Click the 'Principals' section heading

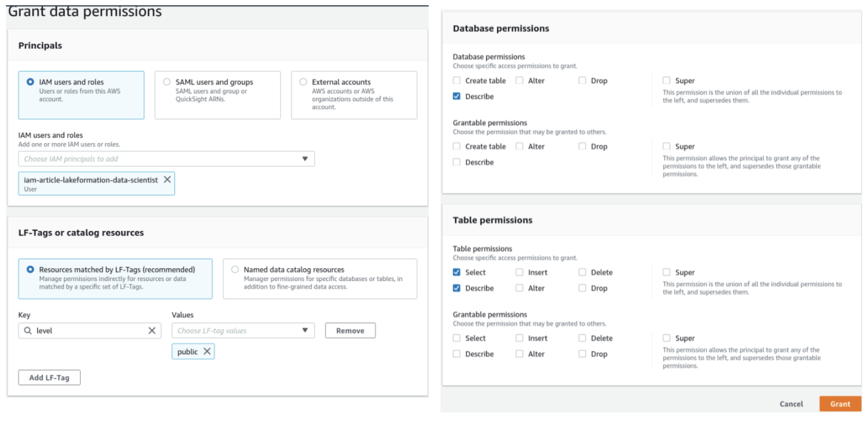pyautogui.click(x=40, y=45)
